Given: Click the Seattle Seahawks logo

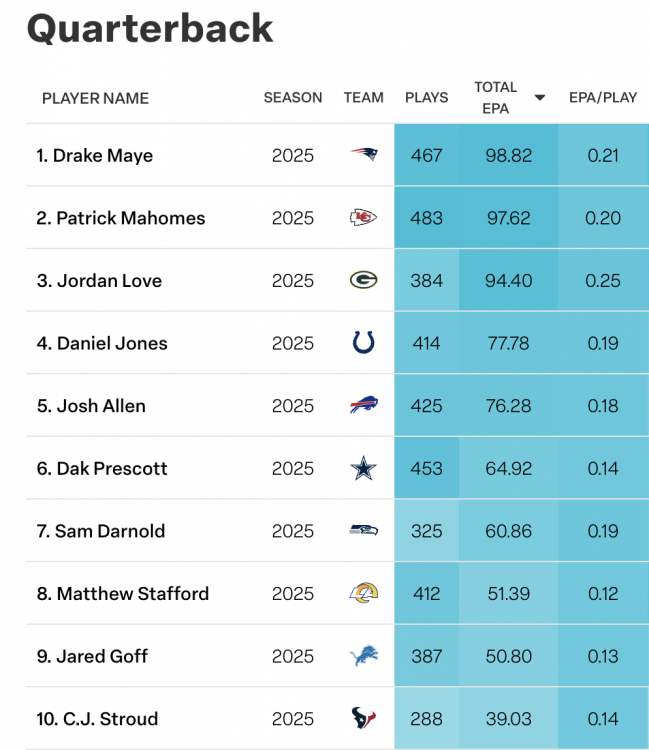Looking at the screenshot, I should pos(364,530).
